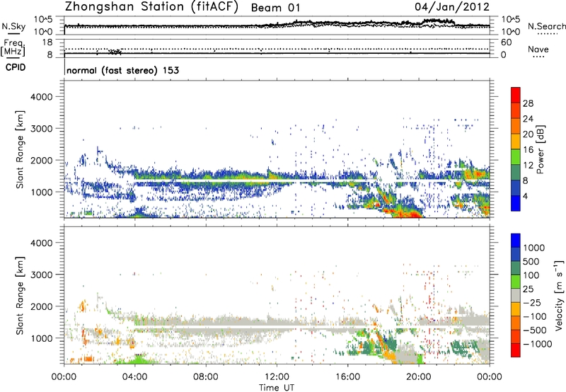Click the red bottom of velocity colorbar
This screenshot has width=566, height=392.
pyautogui.click(x=516, y=350)
